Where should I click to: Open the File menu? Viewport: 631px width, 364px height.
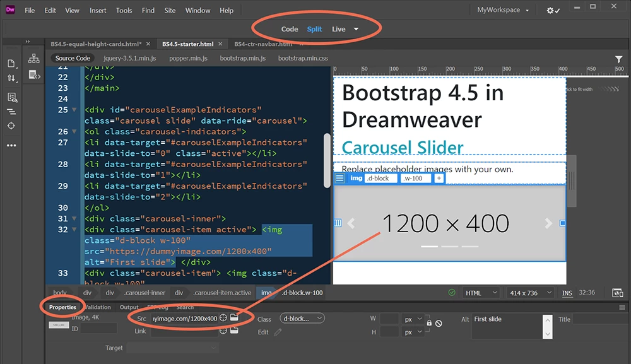tap(30, 11)
